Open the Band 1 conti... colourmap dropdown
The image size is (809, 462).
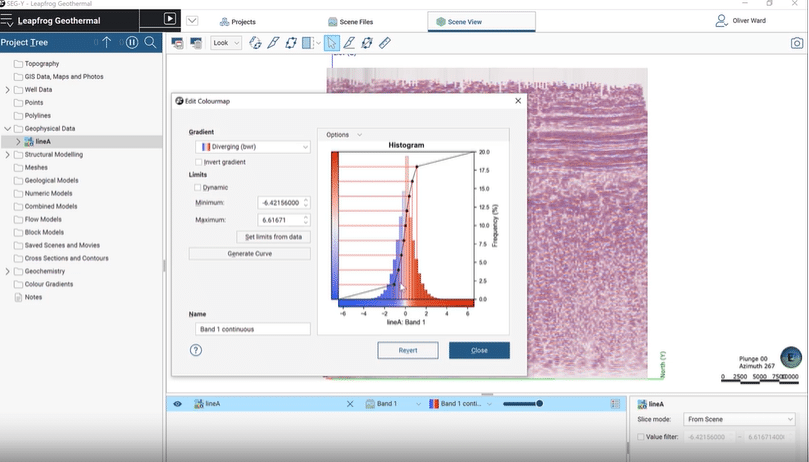[461, 404]
